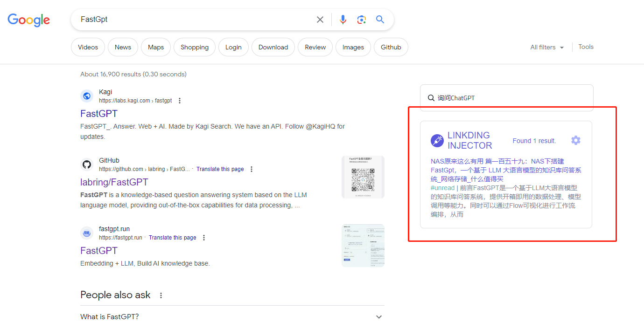Expand the All filters dropdown
Viewport: 644px width, 329px height.
tap(547, 47)
